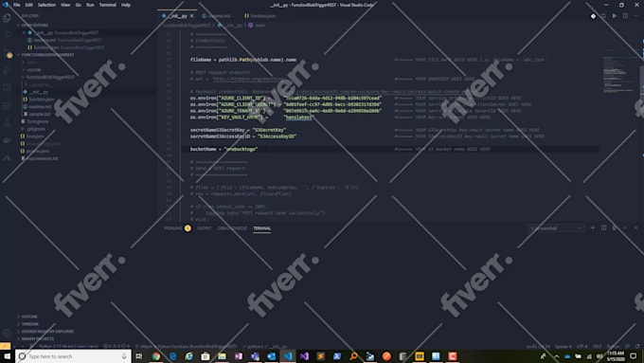Screen dimensions: 644x363
Task: Click the notifications bell in status bar
Action: click(637, 346)
